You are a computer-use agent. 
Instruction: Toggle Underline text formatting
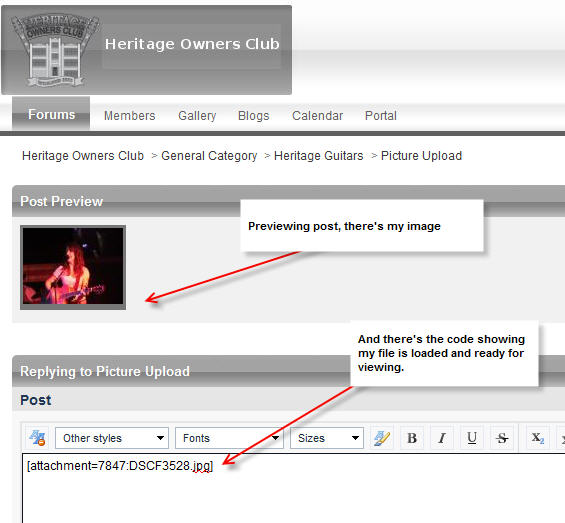[x=472, y=438]
